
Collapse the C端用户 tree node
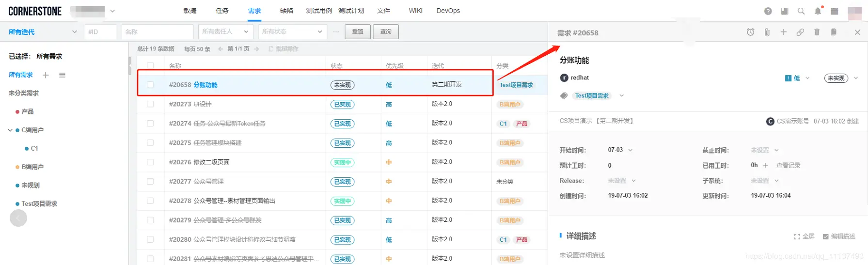pyautogui.click(x=10, y=130)
